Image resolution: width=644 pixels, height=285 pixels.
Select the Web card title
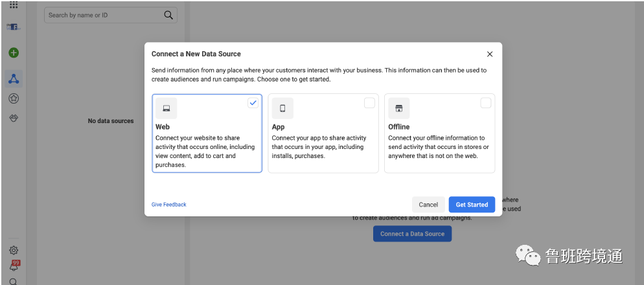click(x=163, y=127)
